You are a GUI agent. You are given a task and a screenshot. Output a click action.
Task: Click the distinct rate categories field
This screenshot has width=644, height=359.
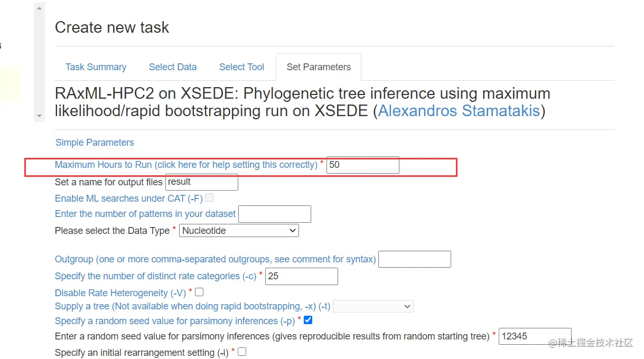[301, 276]
